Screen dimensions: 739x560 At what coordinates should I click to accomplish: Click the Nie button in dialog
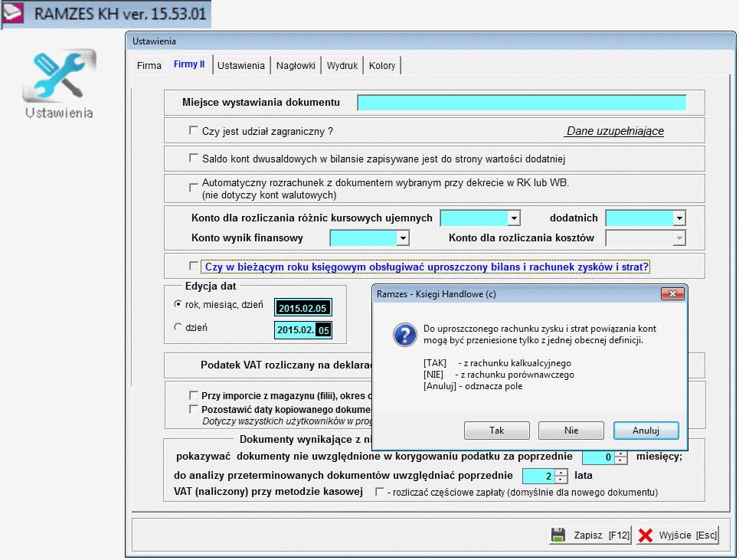point(571,431)
